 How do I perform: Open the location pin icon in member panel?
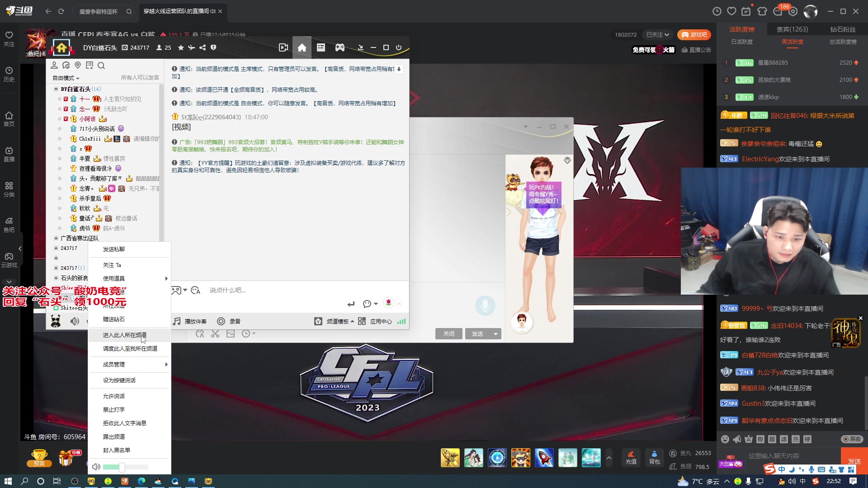click(78, 66)
